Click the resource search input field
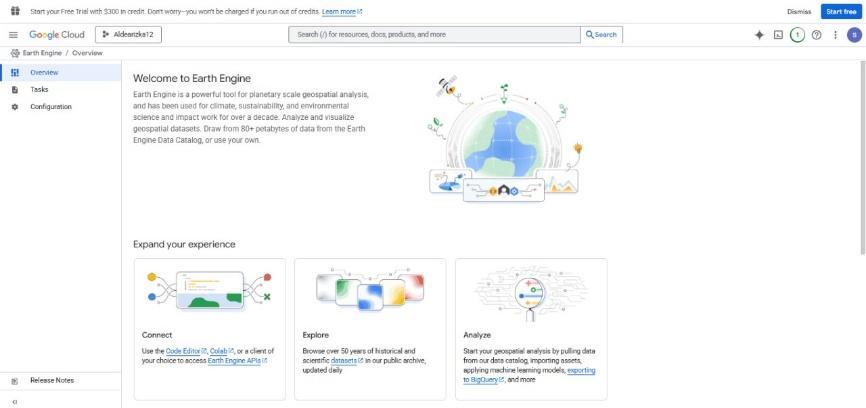The width and height of the screenshot is (866, 408). (434, 35)
